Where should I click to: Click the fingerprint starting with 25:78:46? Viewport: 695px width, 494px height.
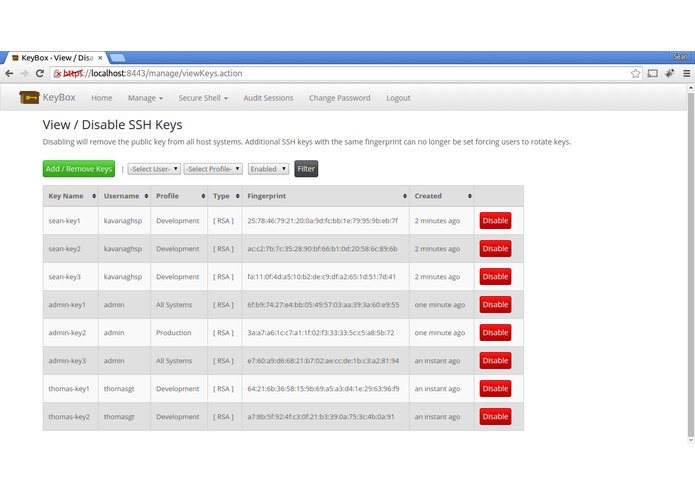323,221
